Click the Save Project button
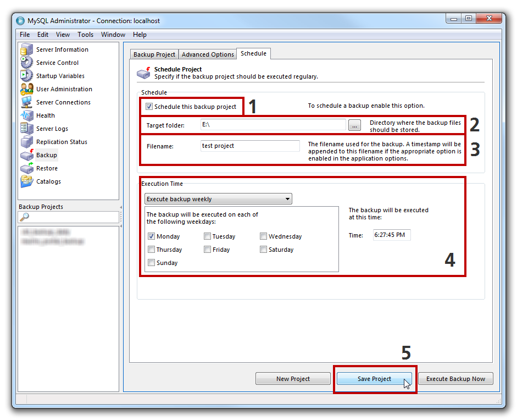 pos(374,379)
